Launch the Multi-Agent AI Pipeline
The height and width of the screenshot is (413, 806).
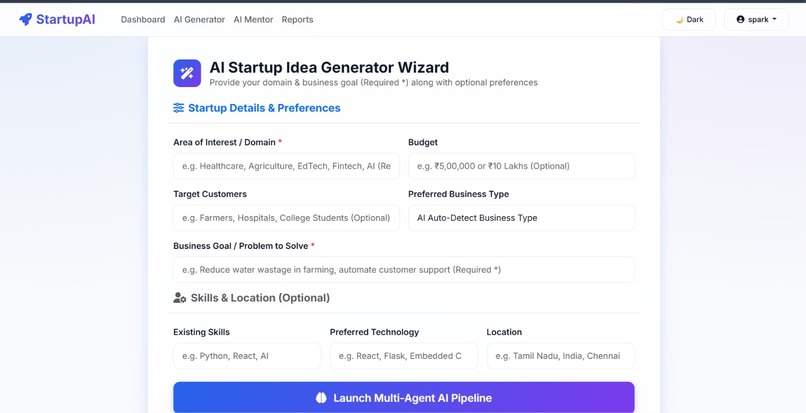tap(404, 398)
